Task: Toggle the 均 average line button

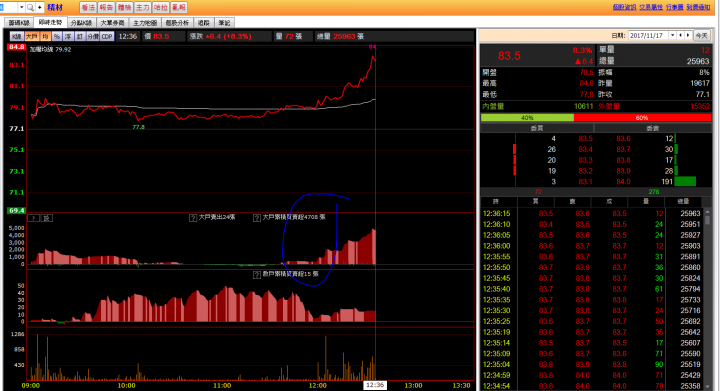Action: coord(45,36)
